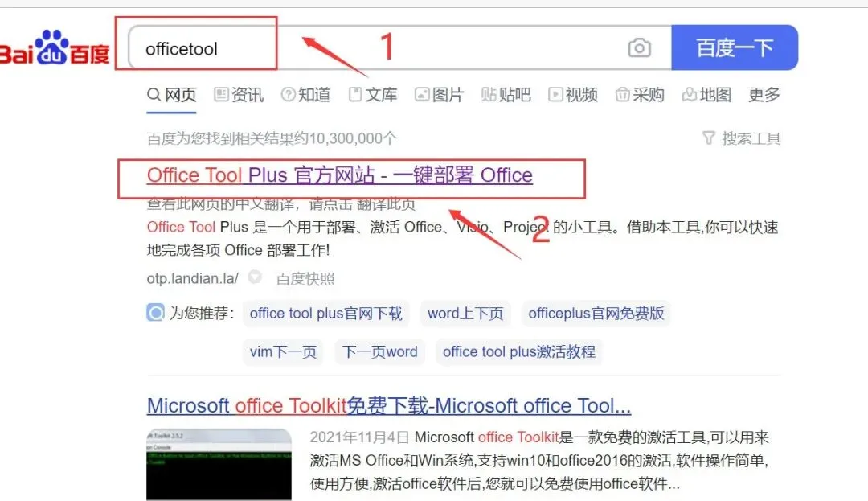Select suggestion 下一页word
This screenshot has height=501, width=868.
pos(379,351)
